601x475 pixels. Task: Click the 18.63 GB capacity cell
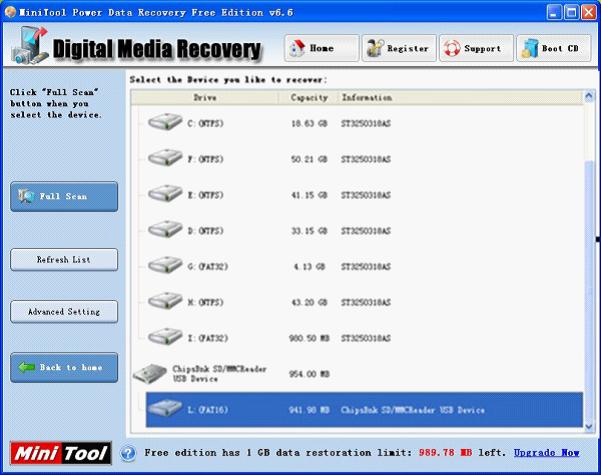[309, 123]
